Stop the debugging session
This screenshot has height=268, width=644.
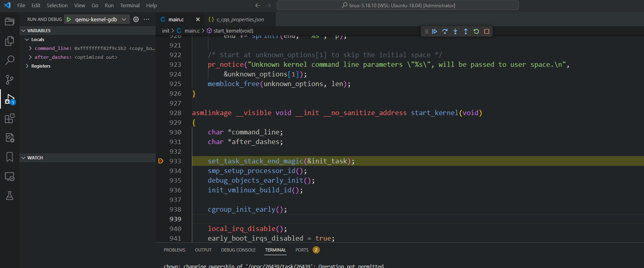click(x=487, y=31)
